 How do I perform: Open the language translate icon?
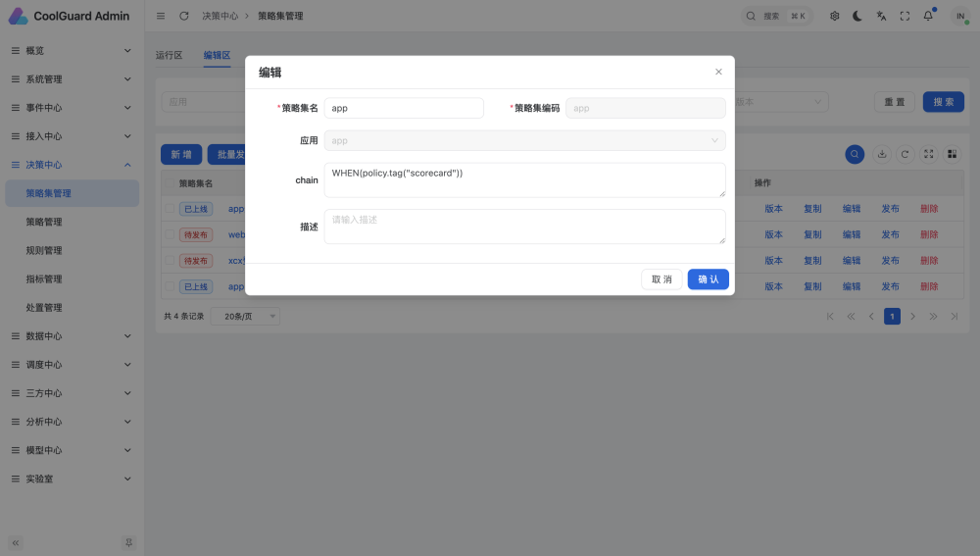[881, 16]
